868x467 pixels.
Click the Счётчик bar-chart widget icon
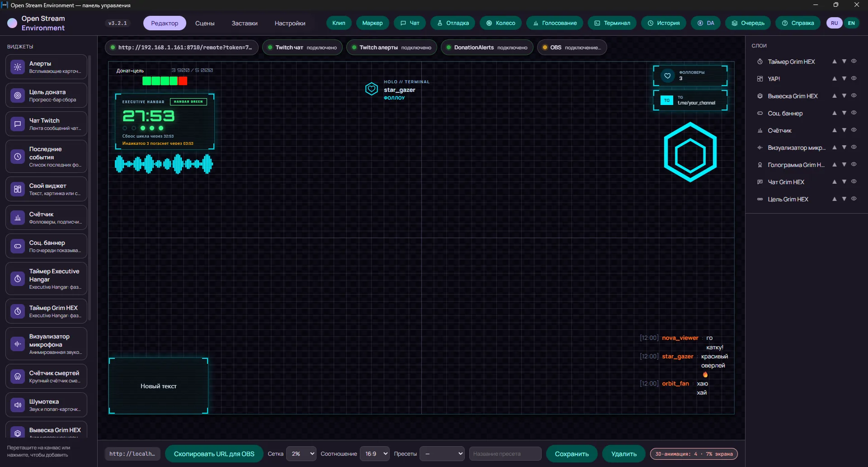coord(18,218)
